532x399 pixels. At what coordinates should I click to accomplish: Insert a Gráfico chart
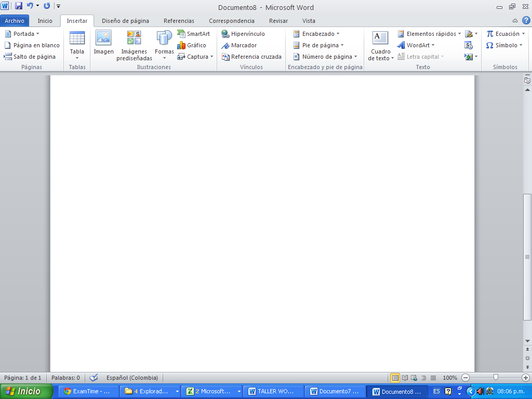click(x=192, y=45)
